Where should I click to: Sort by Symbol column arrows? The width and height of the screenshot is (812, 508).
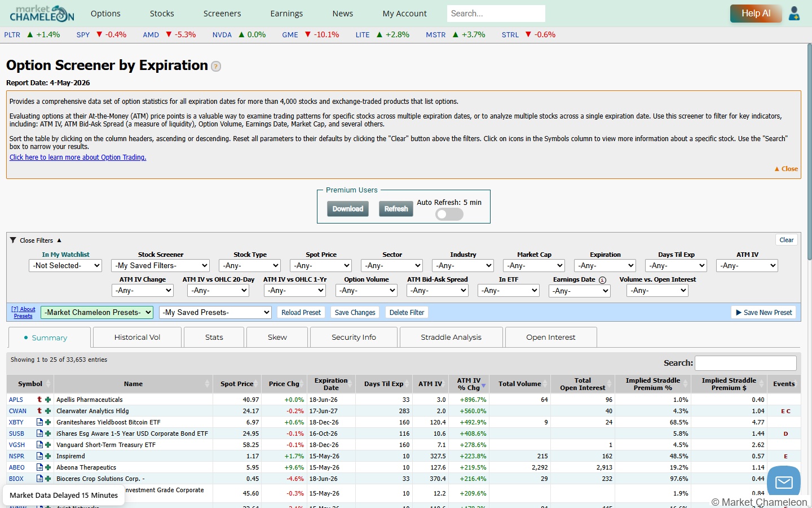(48, 384)
